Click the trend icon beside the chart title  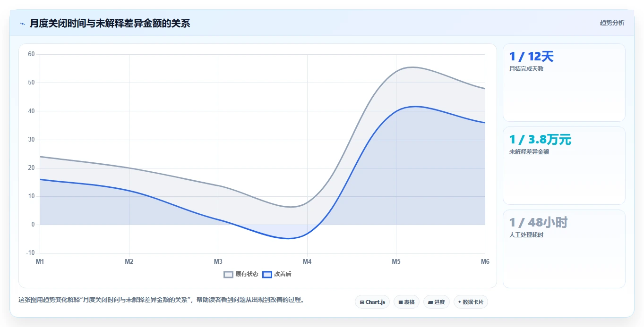22,24
